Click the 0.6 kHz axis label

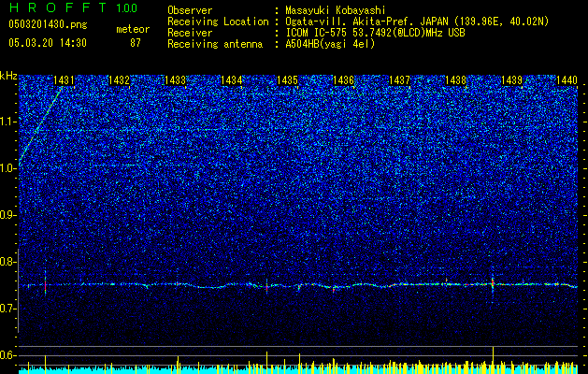pos(7,355)
